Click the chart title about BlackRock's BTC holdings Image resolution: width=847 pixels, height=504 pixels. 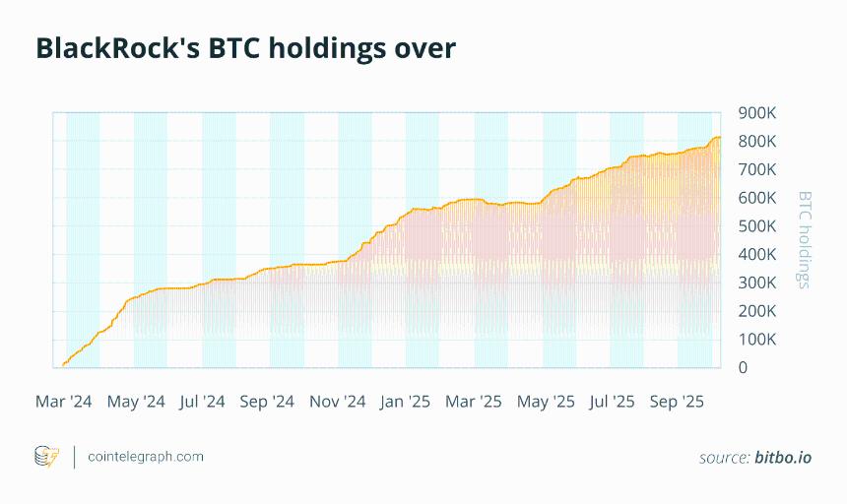click(x=245, y=47)
